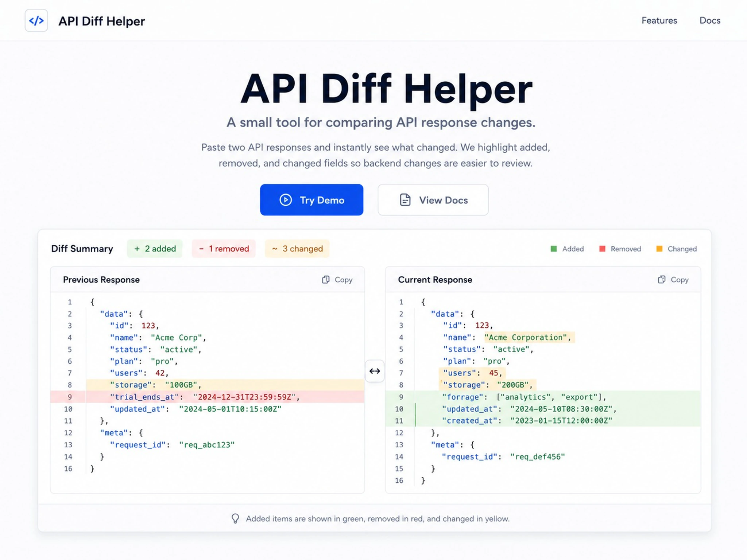
Task: Click the play icon in Try Demo
Action: point(286,200)
